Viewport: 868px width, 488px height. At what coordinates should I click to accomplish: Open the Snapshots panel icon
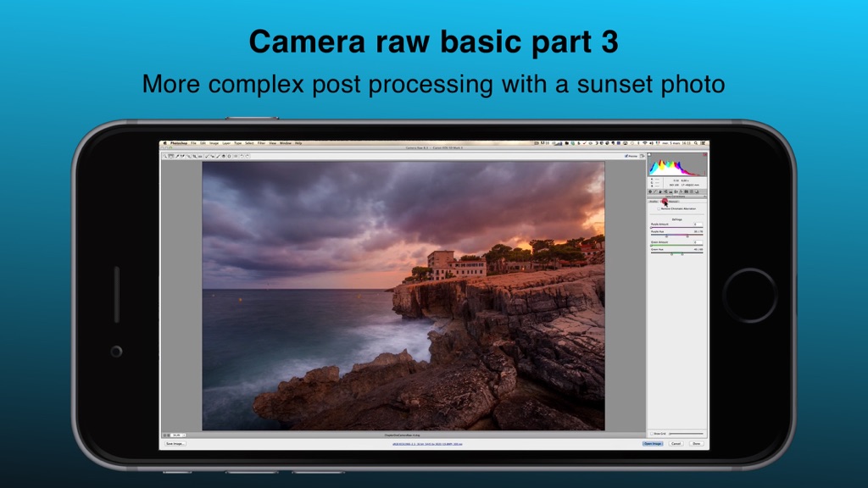[x=697, y=191]
